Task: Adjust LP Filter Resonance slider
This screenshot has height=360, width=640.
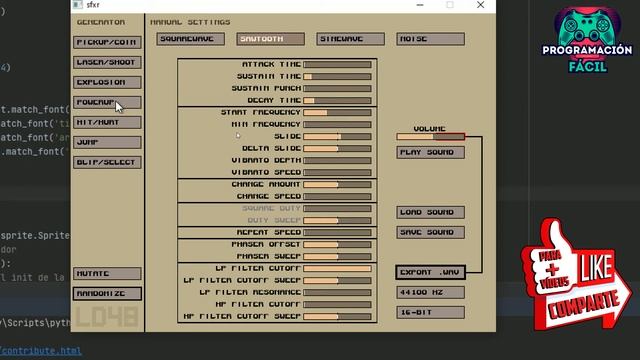Action: pos(338,292)
